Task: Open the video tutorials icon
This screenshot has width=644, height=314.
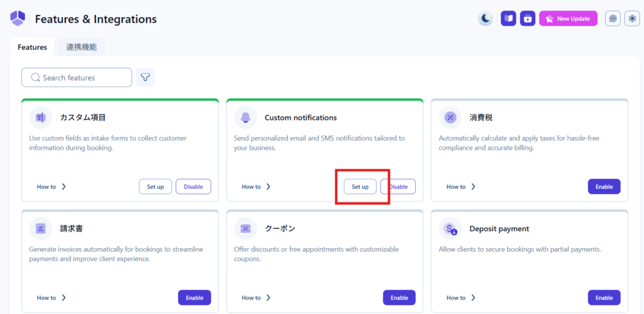Action: (x=528, y=19)
